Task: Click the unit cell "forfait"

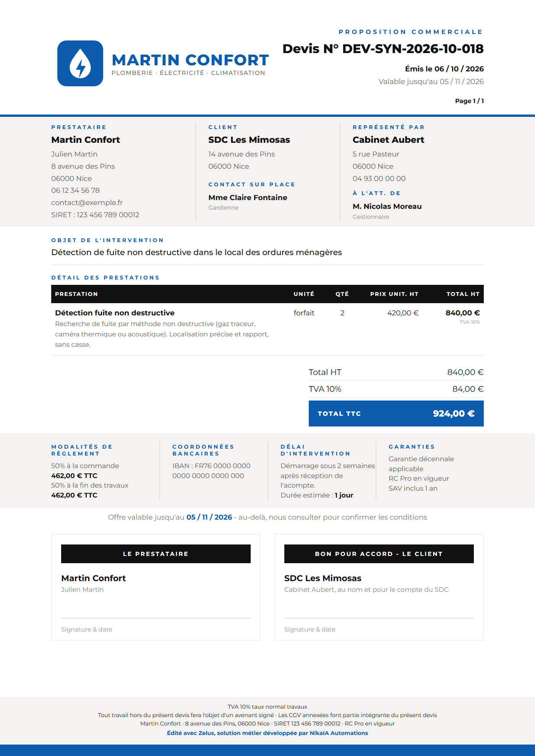Action: [x=304, y=313]
